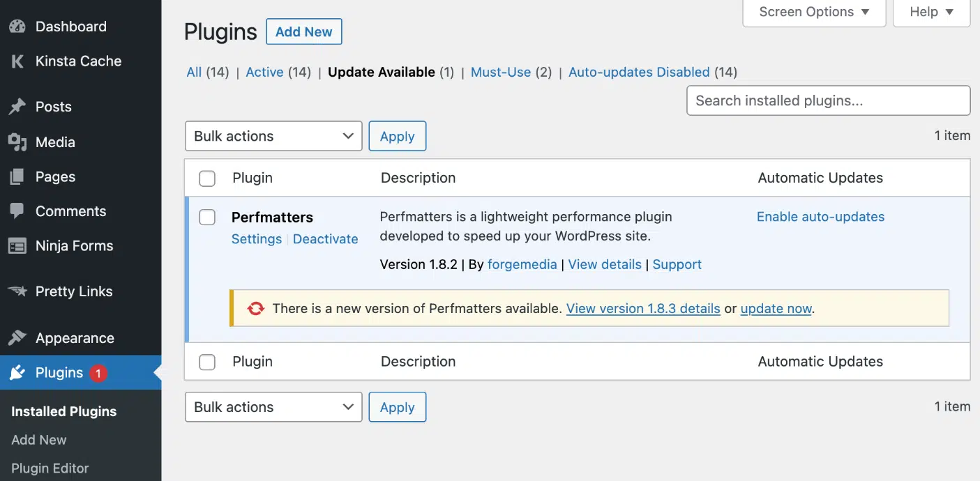Click the Pretty Links sidebar icon
Viewport: 980px width, 481px height.
[17, 291]
